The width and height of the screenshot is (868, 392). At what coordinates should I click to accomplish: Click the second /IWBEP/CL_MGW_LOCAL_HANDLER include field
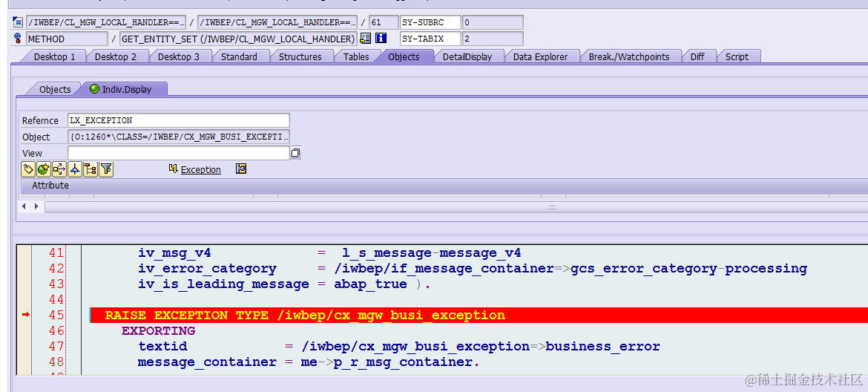[x=277, y=23]
